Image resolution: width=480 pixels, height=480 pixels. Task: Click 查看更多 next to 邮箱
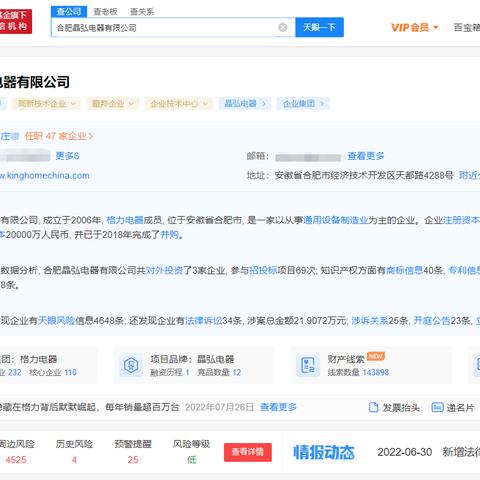(x=366, y=156)
